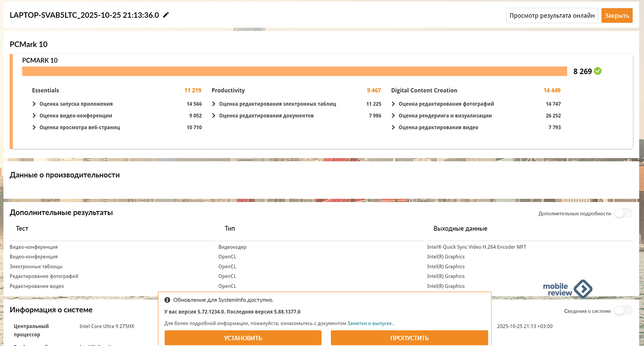
Task: Click УСТАНОВИТЬ to install the update
Action: pyautogui.click(x=243, y=338)
